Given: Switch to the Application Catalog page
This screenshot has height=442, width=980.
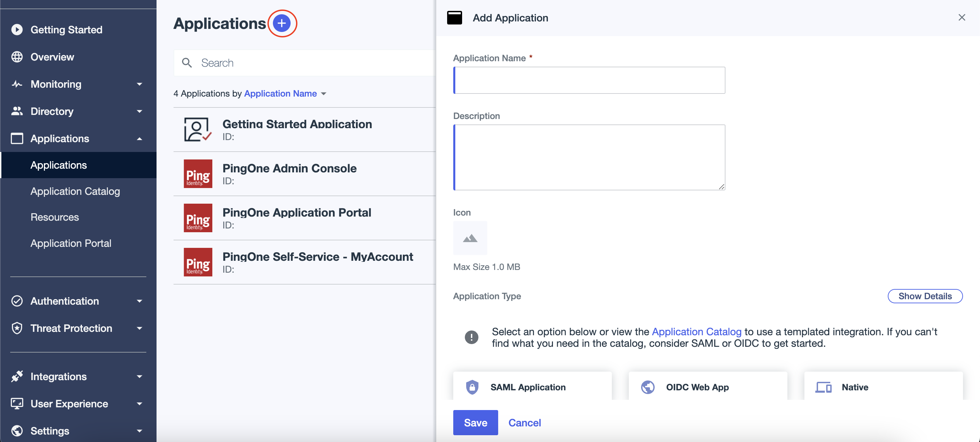Looking at the screenshot, I should pos(75,191).
